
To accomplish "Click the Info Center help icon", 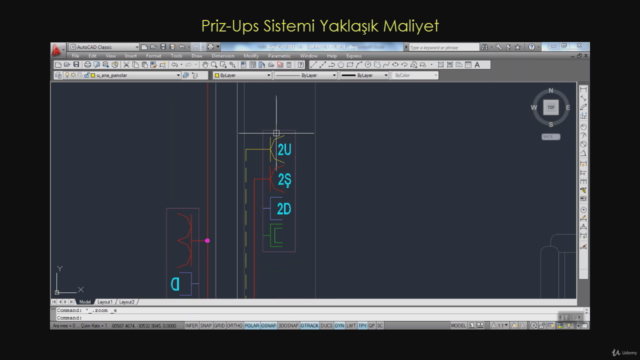I will (531, 47).
